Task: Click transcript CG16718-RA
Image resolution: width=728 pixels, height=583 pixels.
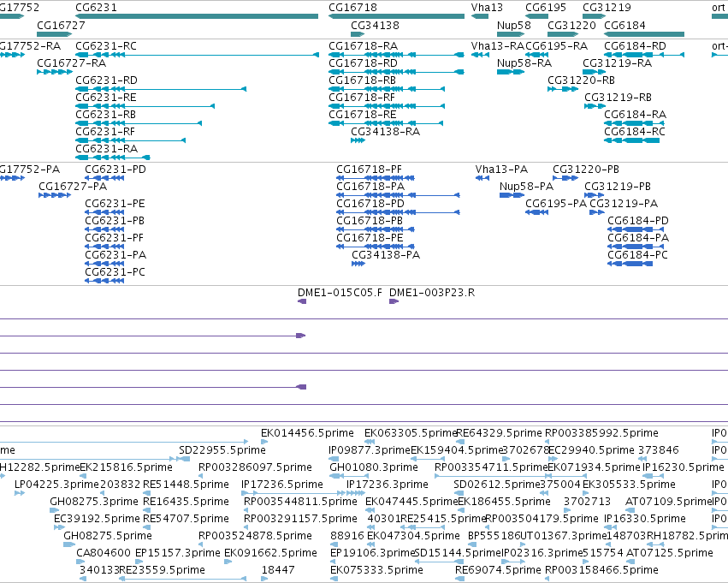Action: [x=396, y=55]
